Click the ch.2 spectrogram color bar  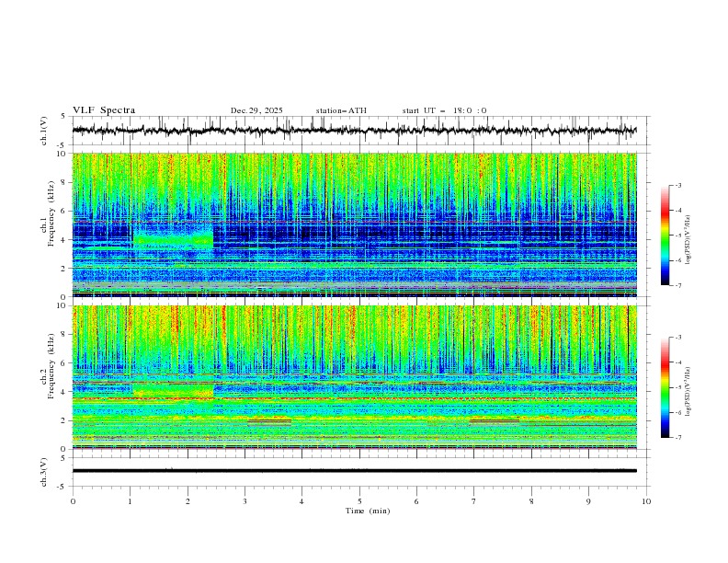click(x=665, y=387)
